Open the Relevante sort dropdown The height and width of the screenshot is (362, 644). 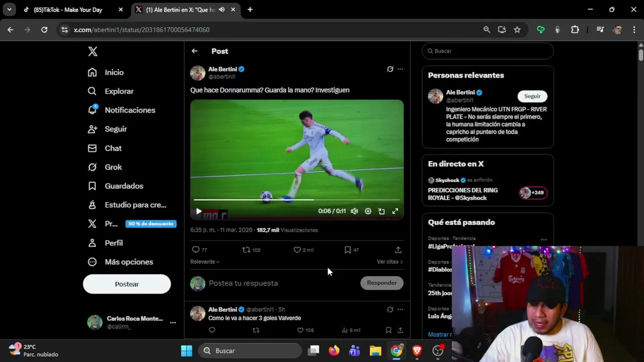click(205, 261)
